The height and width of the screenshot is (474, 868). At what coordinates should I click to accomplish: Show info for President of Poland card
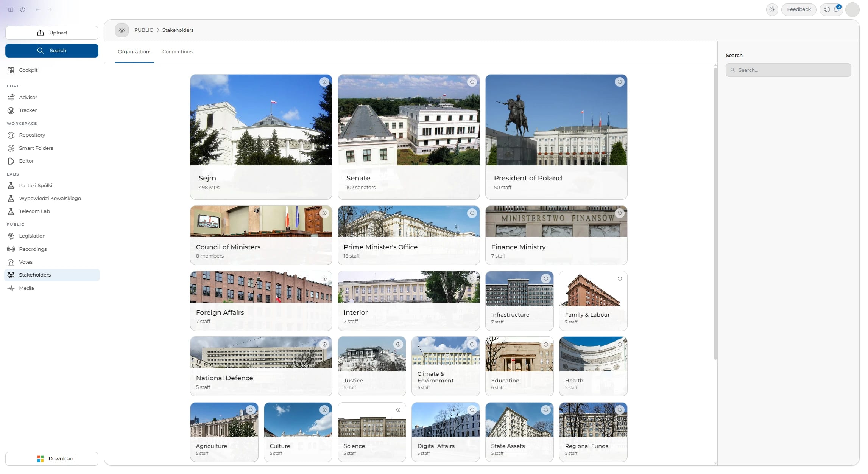(620, 82)
